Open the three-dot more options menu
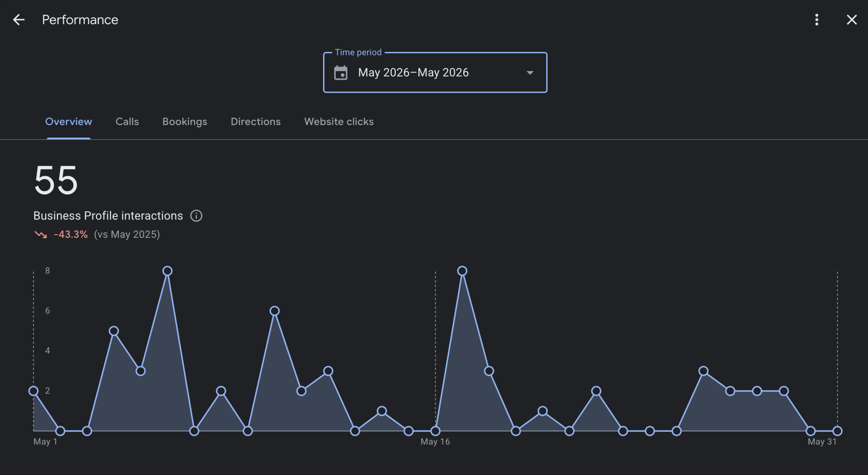 coord(817,20)
